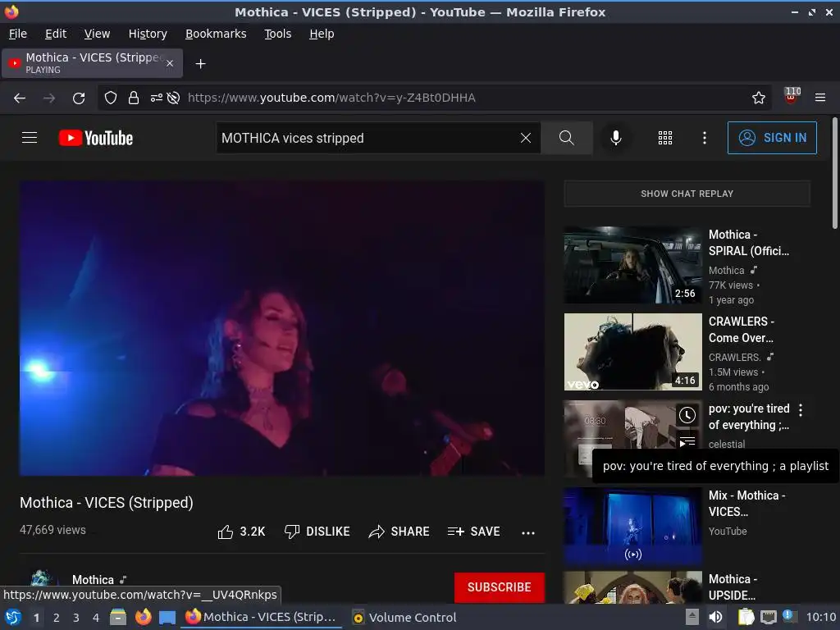Share the video
840x630 pixels.
point(399,532)
